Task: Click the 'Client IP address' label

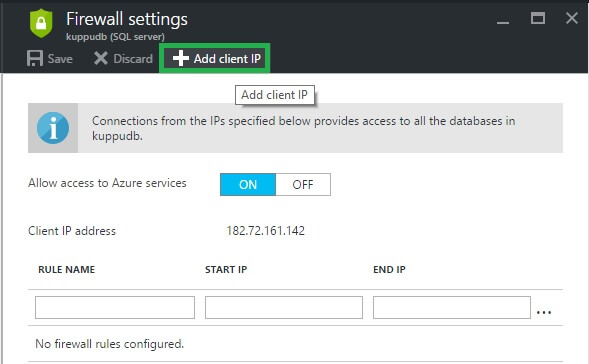Action: tap(72, 231)
